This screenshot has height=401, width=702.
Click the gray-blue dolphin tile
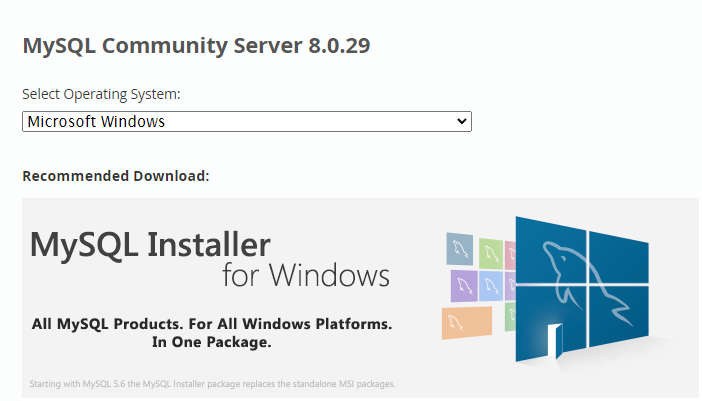459,249
